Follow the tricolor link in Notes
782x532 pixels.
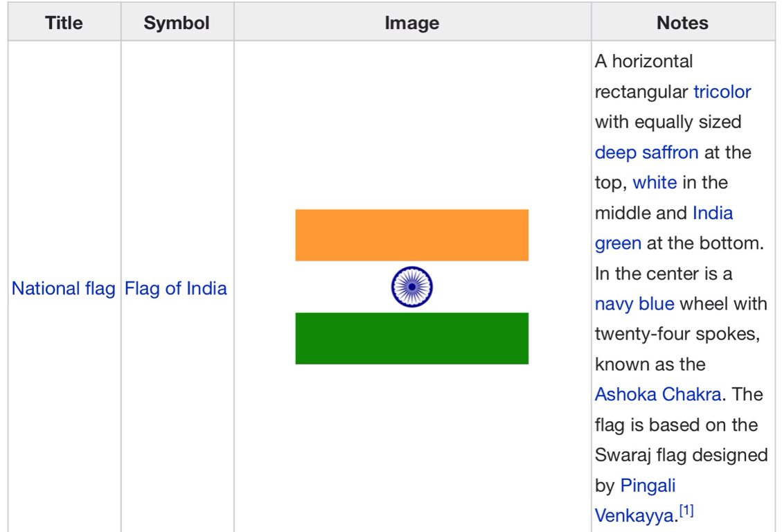pos(722,91)
